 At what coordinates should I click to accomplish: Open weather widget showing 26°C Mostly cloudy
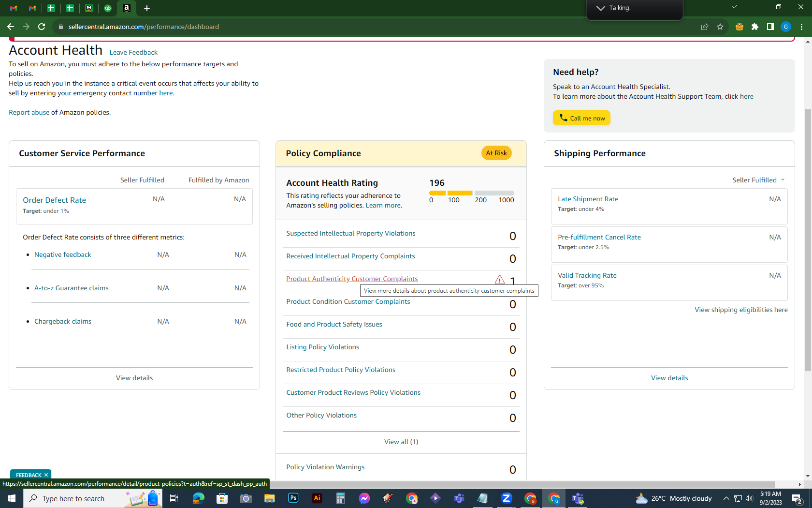click(674, 498)
